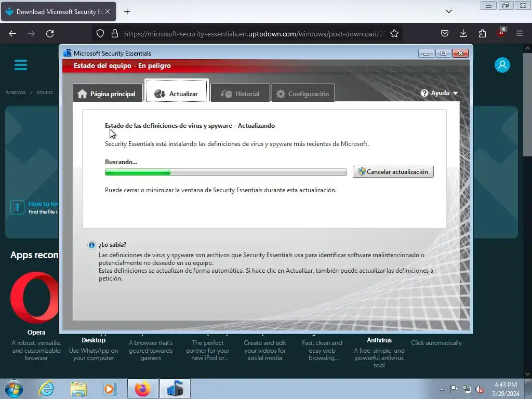This screenshot has height=399, width=532.
Task: Open the tracking protection shield icon
Action: tap(100, 34)
